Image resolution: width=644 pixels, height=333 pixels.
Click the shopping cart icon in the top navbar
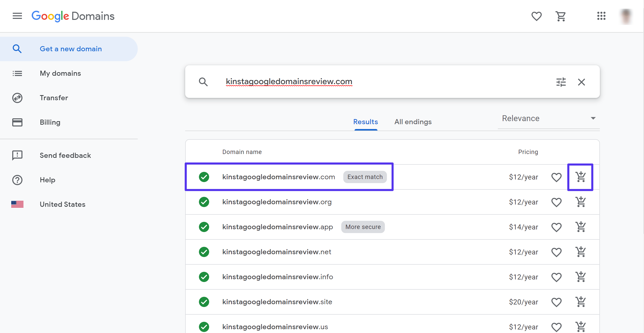click(561, 16)
